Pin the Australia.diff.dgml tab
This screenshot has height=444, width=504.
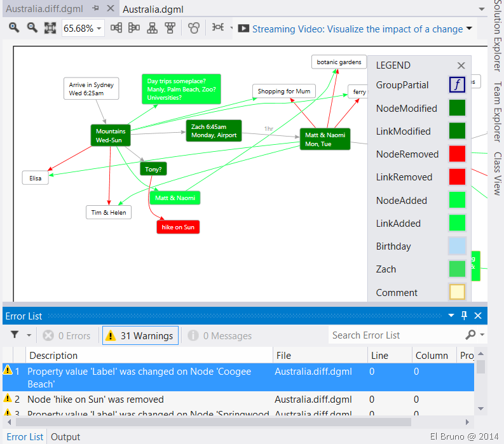point(95,9)
